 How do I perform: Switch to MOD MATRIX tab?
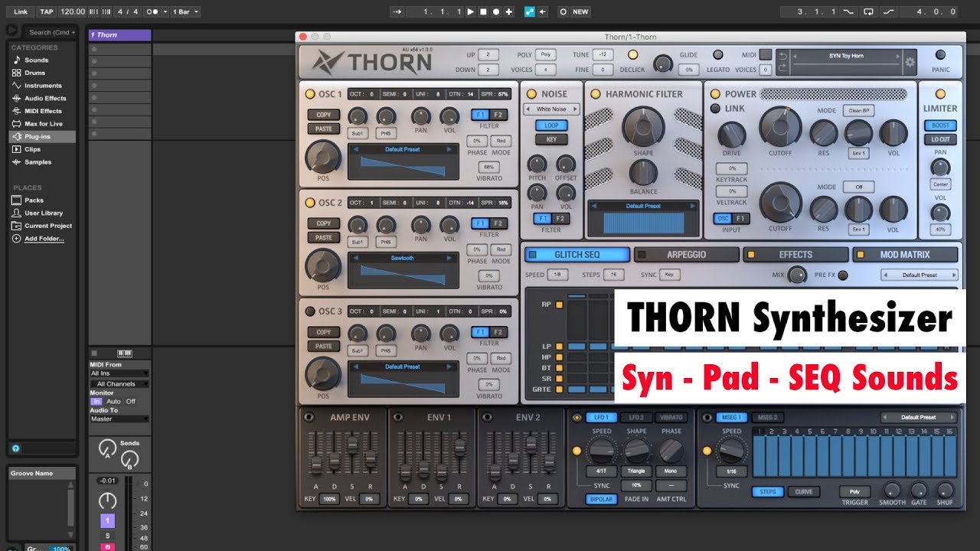click(905, 255)
